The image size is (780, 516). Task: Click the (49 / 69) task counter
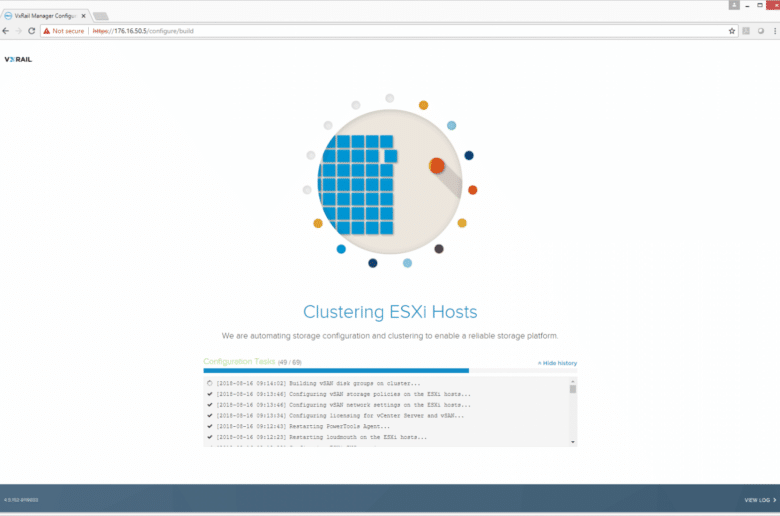(290, 362)
